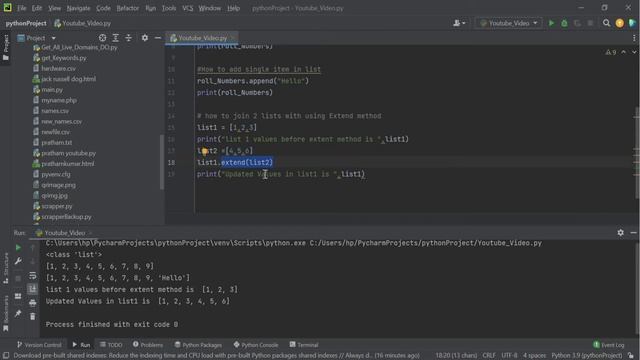Click the editor tabs more options icon
640x360 pixels.
[x=634, y=38]
